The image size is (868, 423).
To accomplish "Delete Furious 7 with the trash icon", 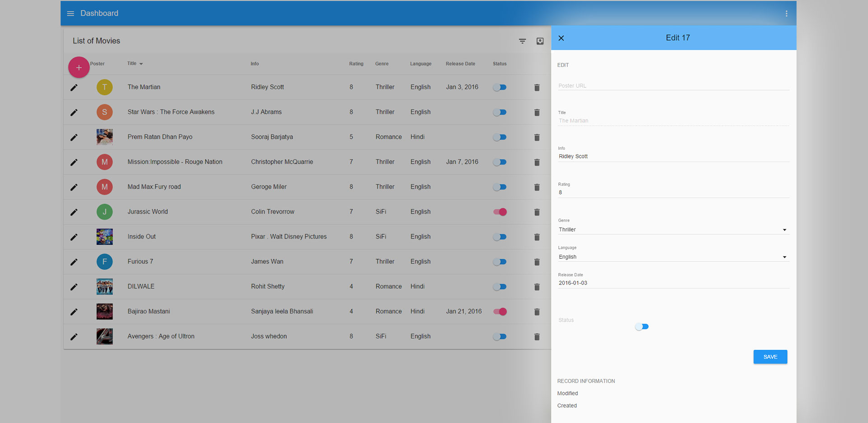I will 537,262.
